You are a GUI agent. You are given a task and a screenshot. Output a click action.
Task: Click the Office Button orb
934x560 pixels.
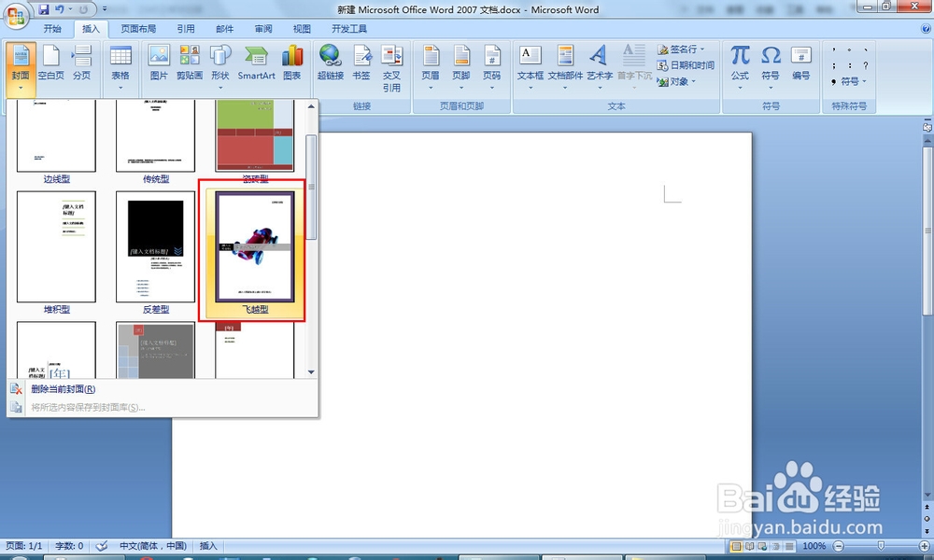[x=16, y=15]
